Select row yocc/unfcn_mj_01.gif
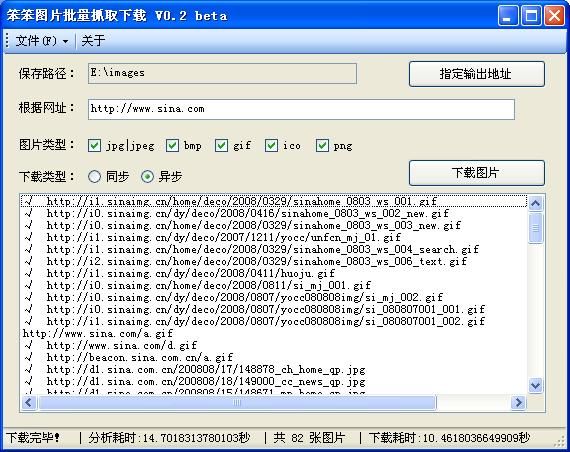This screenshot has width=570, height=452. [x=274, y=237]
